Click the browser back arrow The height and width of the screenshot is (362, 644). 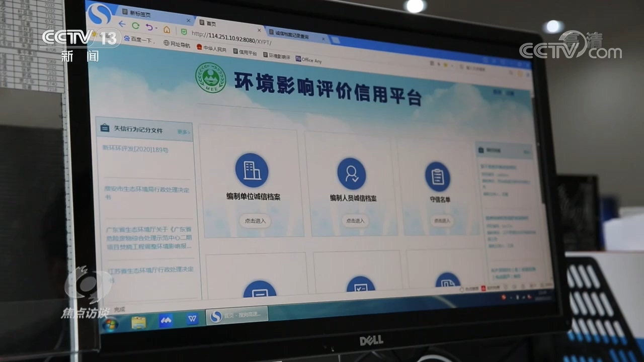pyautogui.click(x=122, y=24)
